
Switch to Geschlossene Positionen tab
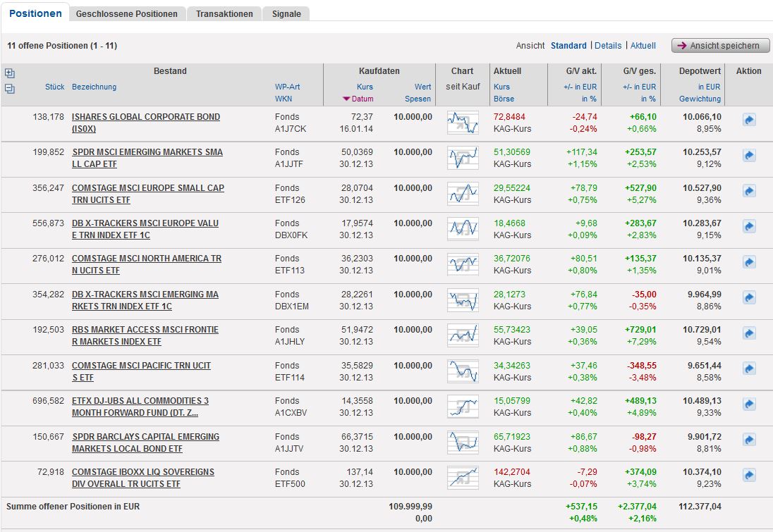tap(127, 14)
